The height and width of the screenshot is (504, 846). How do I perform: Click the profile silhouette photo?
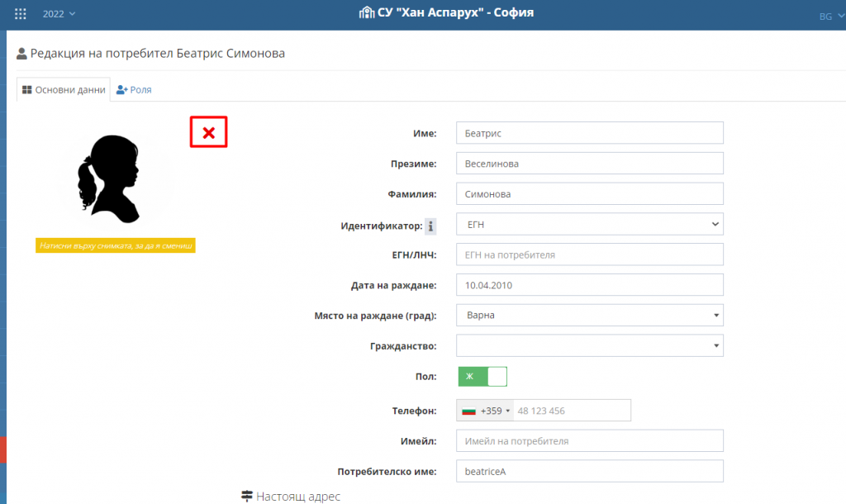click(x=116, y=179)
